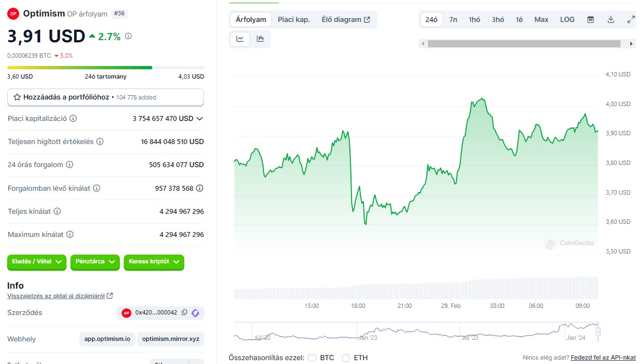
Task: Click the fullscreen expand chart icon
Action: click(631, 20)
